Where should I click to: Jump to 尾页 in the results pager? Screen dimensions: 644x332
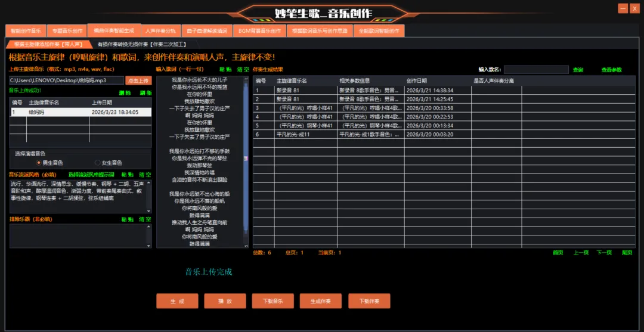point(627,252)
